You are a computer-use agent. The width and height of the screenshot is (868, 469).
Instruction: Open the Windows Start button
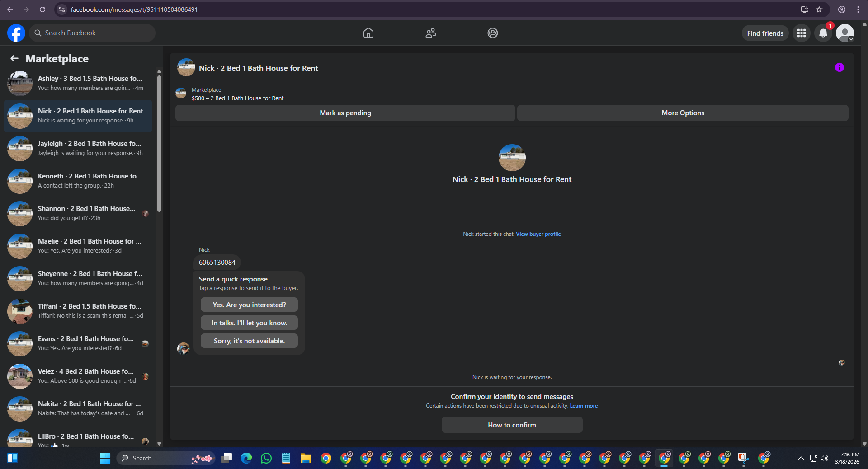pyautogui.click(x=105, y=458)
